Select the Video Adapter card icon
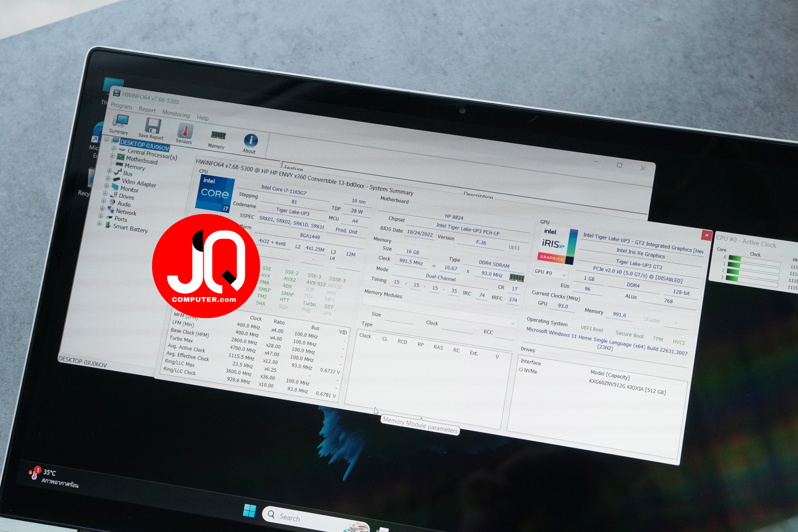Image resolution: width=798 pixels, height=532 pixels. point(117,179)
